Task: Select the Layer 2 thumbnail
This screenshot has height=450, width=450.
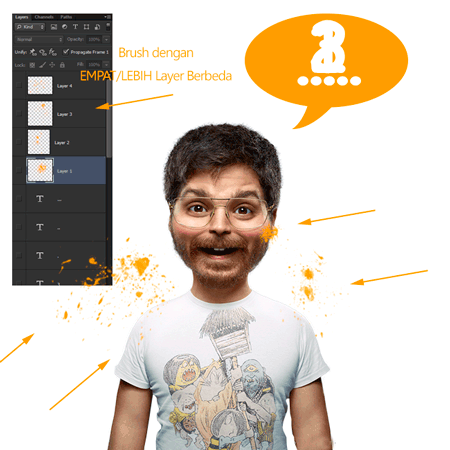Action: (x=39, y=142)
